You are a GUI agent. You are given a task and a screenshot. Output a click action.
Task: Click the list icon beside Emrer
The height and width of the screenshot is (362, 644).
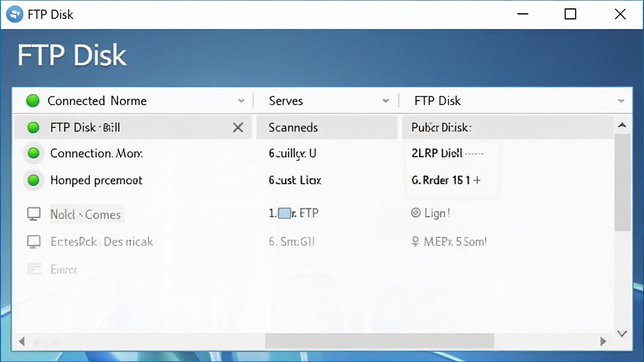[35, 269]
